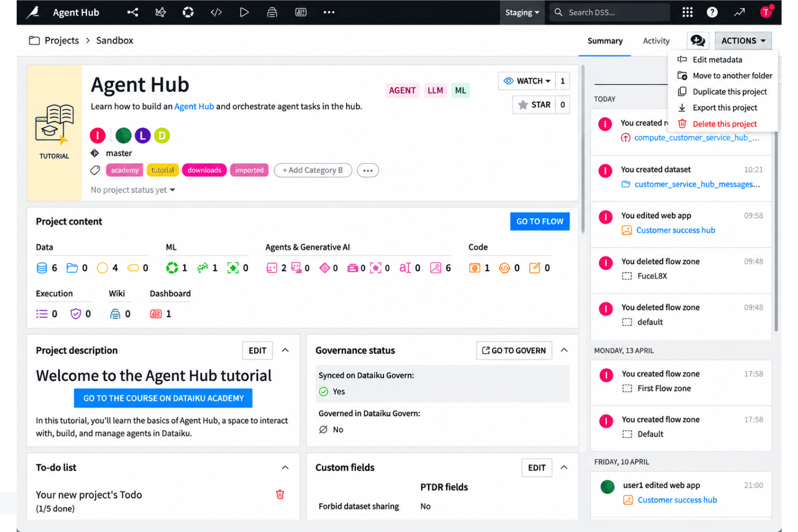Click the scenarios list icon under Execution

[42, 314]
